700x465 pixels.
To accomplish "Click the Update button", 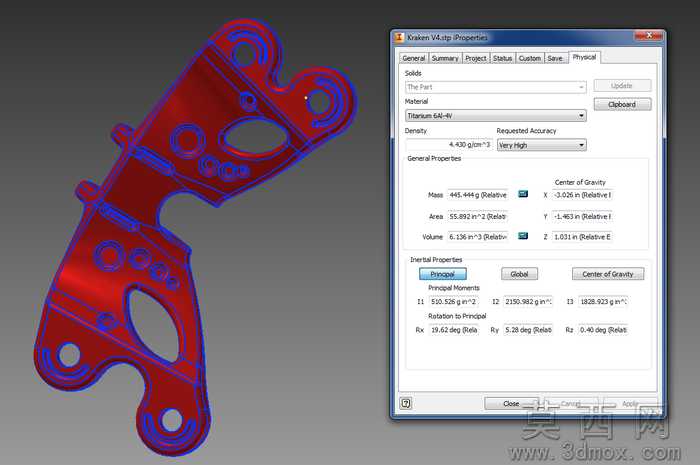I will coord(622,86).
